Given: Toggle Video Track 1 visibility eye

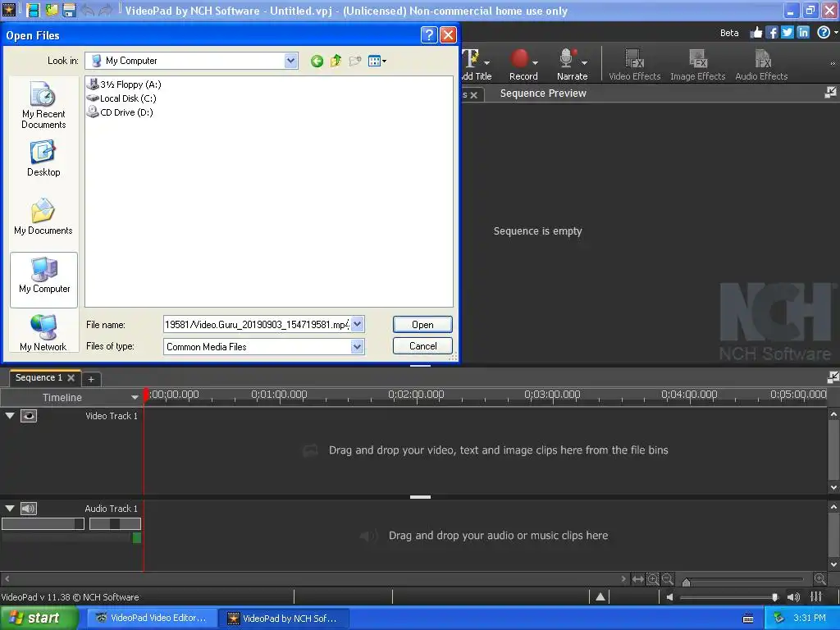Looking at the screenshot, I should click(x=29, y=416).
